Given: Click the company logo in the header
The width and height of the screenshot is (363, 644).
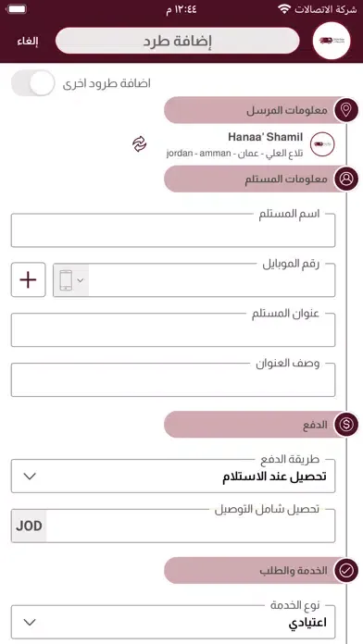Looking at the screenshot, I should (332, 41).
